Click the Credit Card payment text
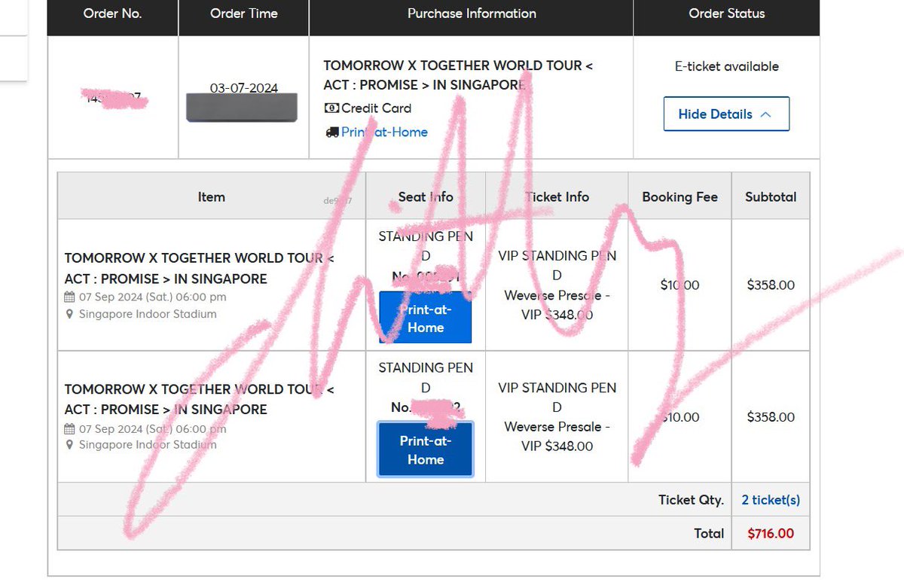The height and width of the screenshot is (588, 904). click(376, 108)
